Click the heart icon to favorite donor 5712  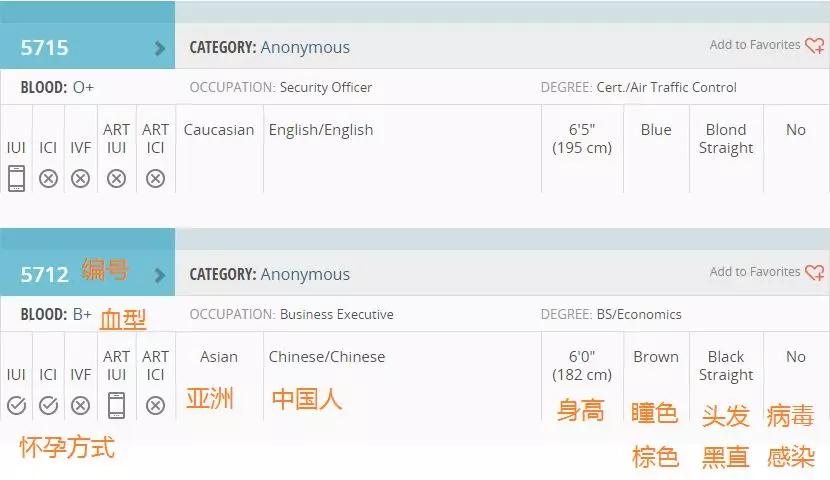pyautogui.click(x=815, y=273)
